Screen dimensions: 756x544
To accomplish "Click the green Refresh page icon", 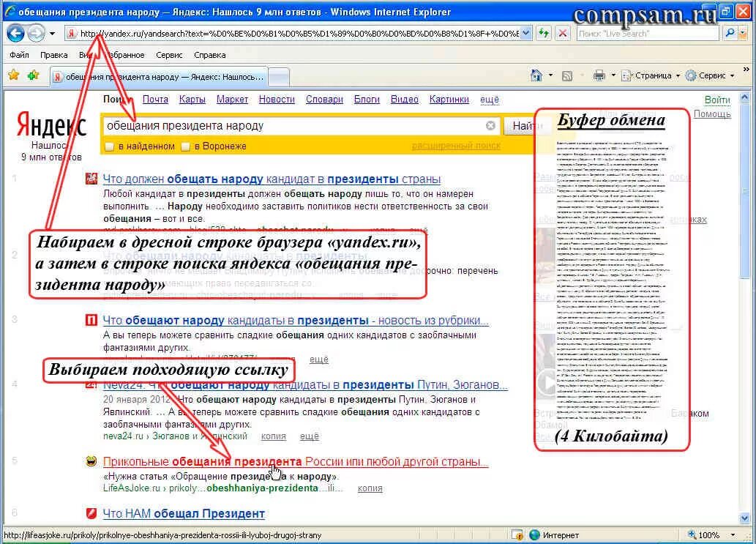I will [x=544, y=33].
